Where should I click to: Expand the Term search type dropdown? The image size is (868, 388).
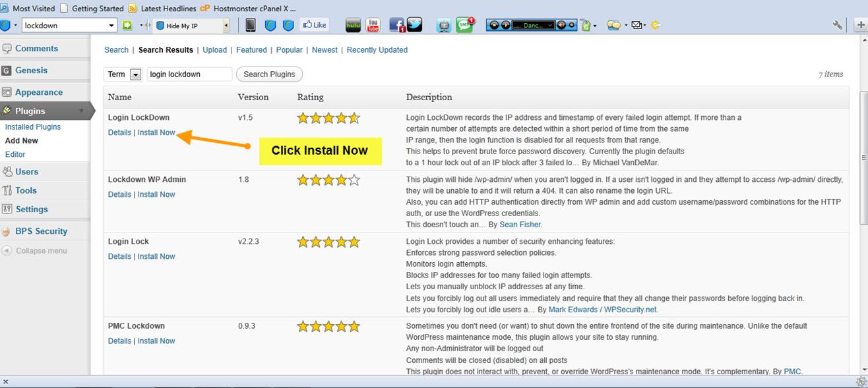136,75
